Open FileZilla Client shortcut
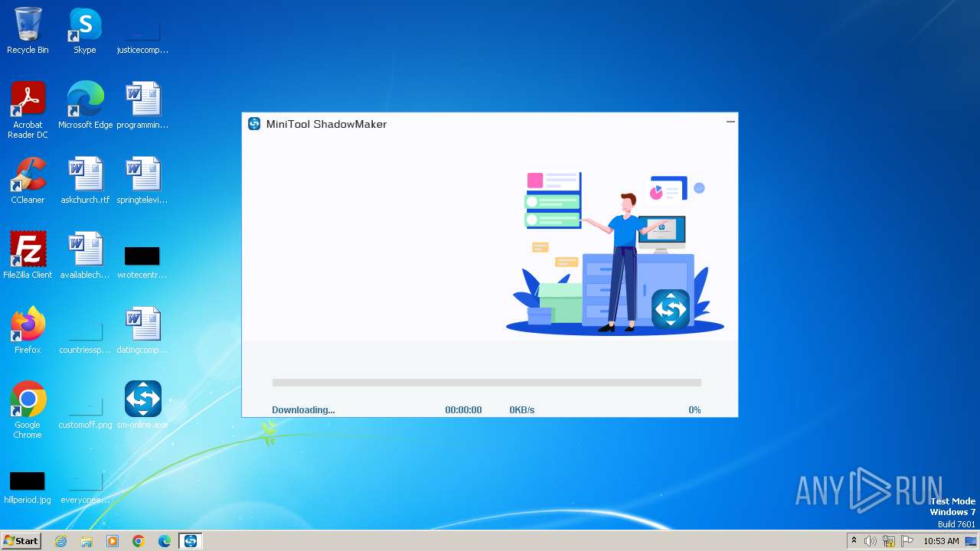980x551 pixels. [x=28, y=256]
